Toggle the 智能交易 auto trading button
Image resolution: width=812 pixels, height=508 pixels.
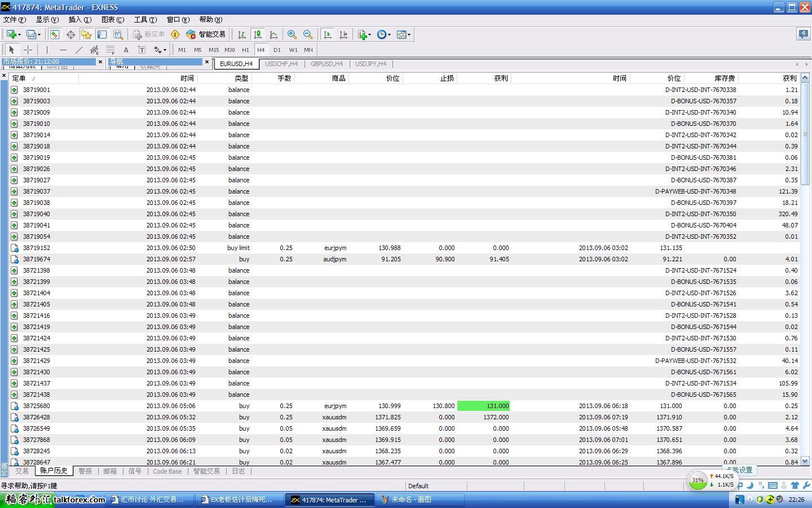point(206,34)
